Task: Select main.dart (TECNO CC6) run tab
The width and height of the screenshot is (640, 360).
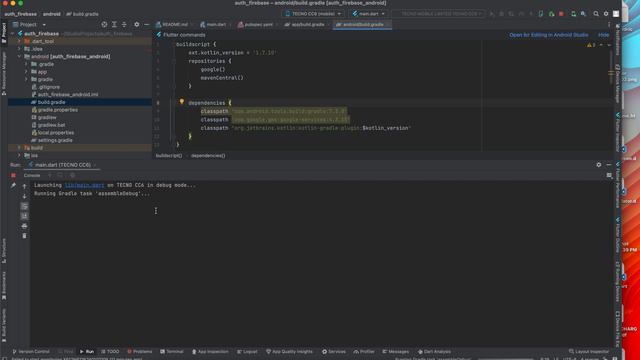Action: click(62, 165)
